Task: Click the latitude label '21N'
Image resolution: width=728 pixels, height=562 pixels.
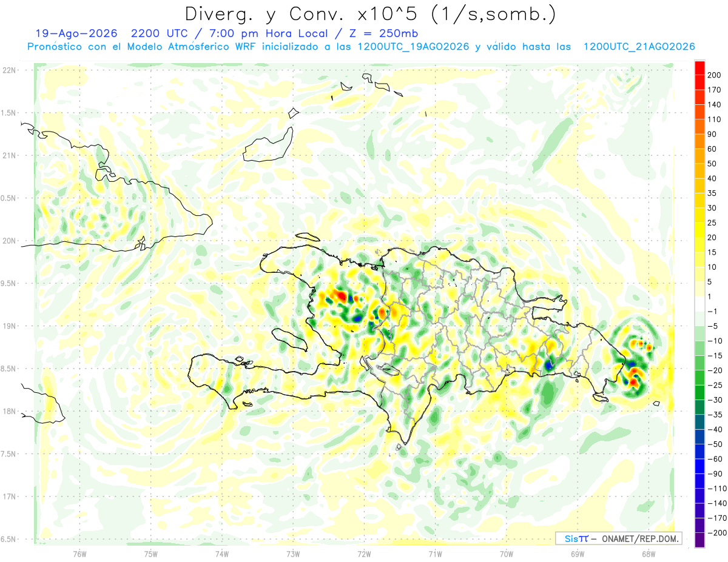Action: pyautogui.click(x=8, y=155)
